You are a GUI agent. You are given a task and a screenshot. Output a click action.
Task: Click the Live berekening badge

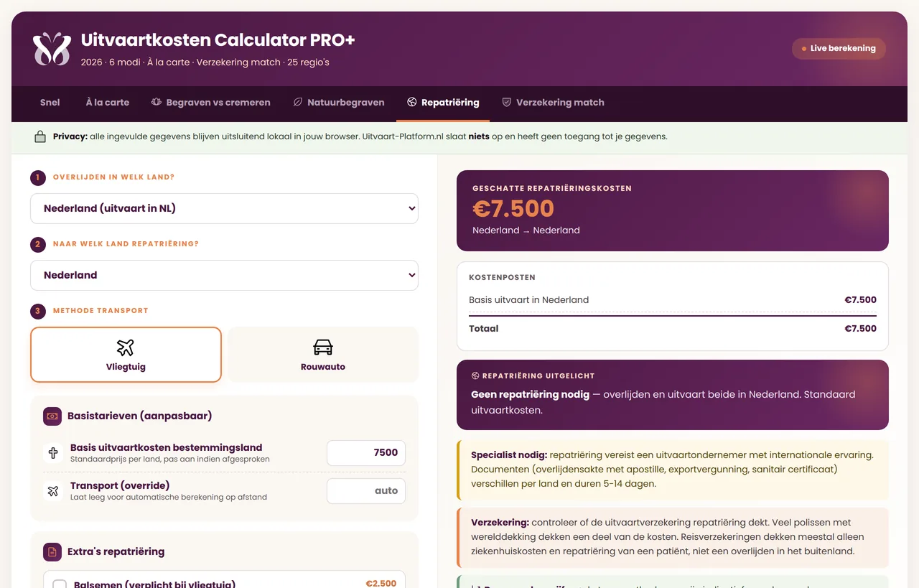tap(839, 49)
